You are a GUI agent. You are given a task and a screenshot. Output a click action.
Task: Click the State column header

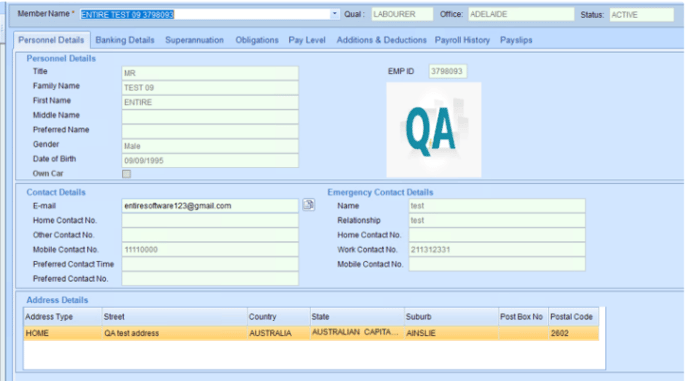pyautogui.click(x=357, y=316)
